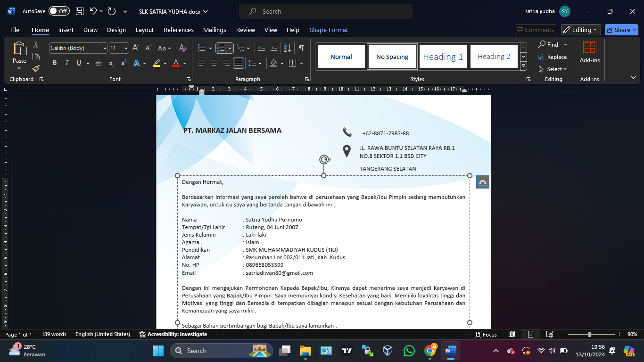The image size is (644, 362).
Task: Click the Replace button
Action: pyautogui.click(x=553, y=57)
